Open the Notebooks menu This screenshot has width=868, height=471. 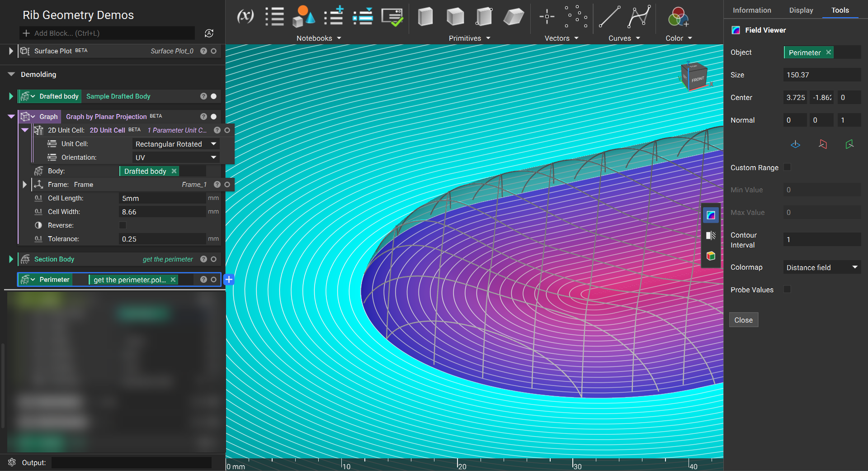tap(319, 38)
